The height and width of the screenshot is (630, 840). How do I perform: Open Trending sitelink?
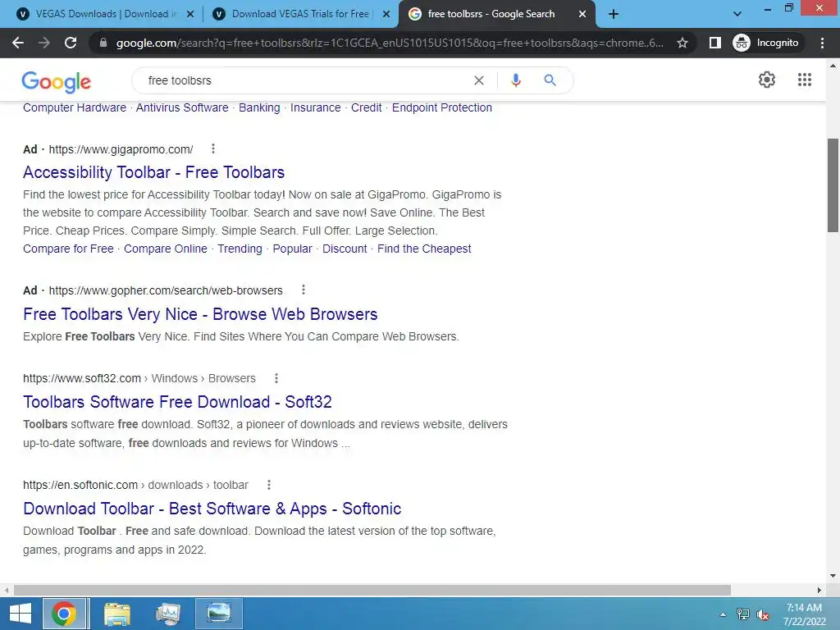click(240, 249)
